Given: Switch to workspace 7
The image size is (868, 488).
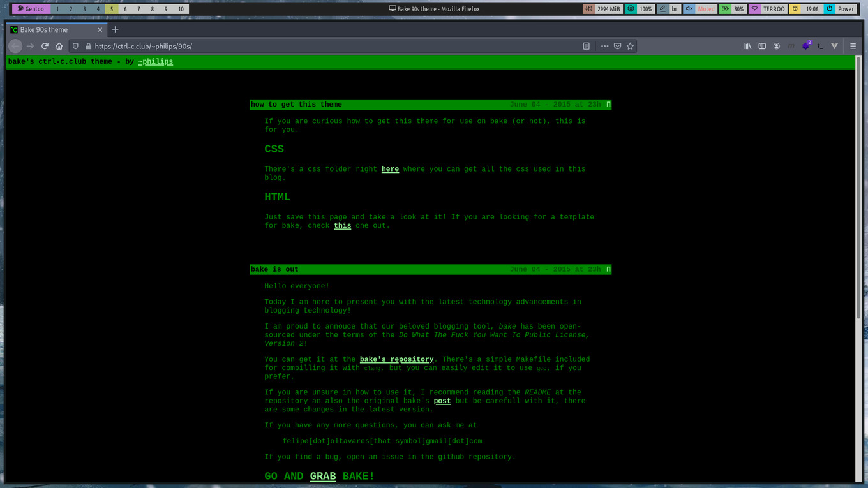Looking at the screenshot, I should point(138,9).
